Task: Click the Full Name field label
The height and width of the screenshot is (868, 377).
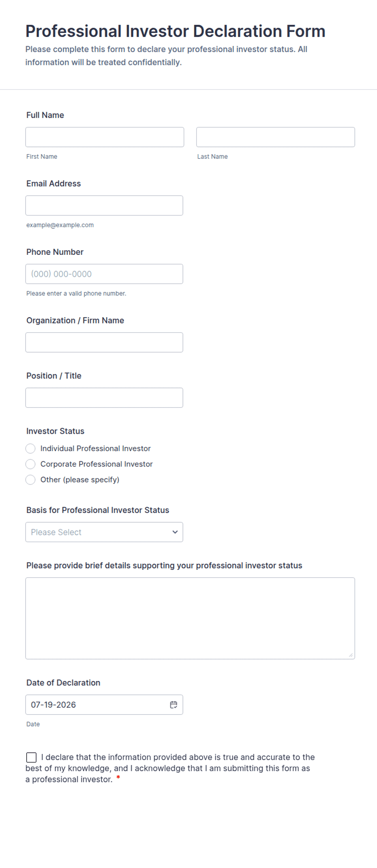Action: 45,115
